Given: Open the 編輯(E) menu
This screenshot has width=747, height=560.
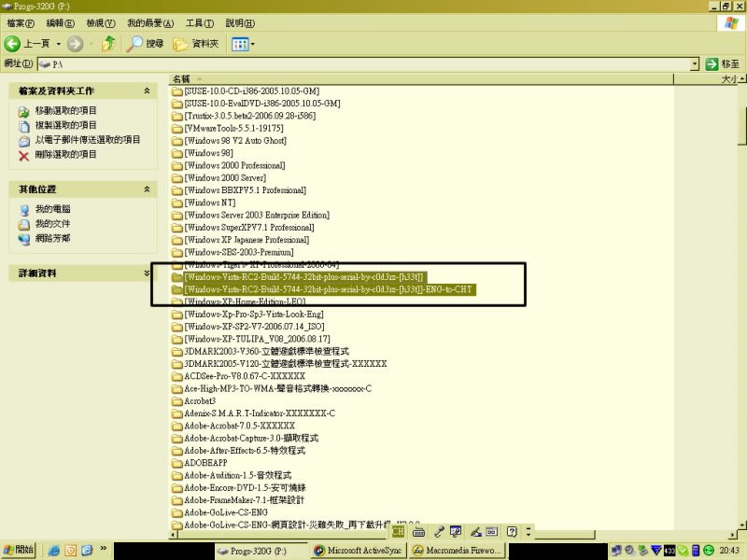Looking at the screenshot, I should 60,22.
